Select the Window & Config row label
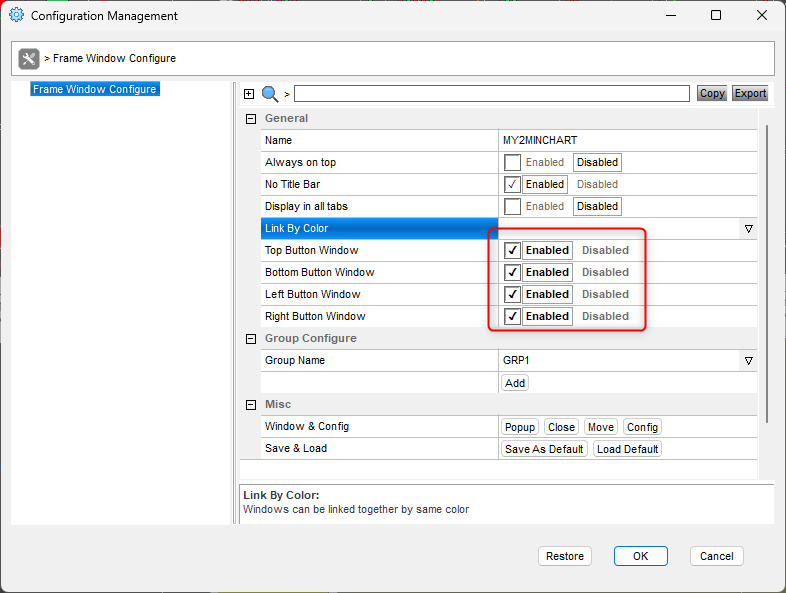Viewport: 786px width, 593px height. point(307,427)
